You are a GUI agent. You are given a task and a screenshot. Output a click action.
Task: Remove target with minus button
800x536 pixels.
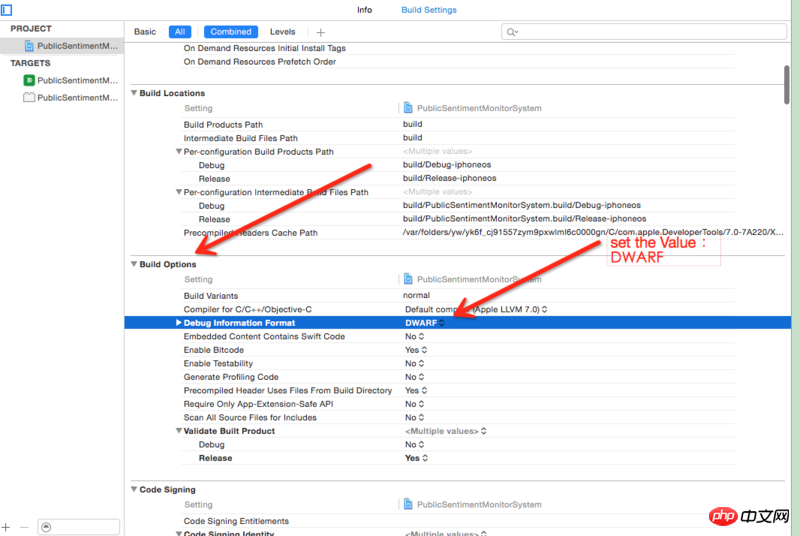(24, 527)
